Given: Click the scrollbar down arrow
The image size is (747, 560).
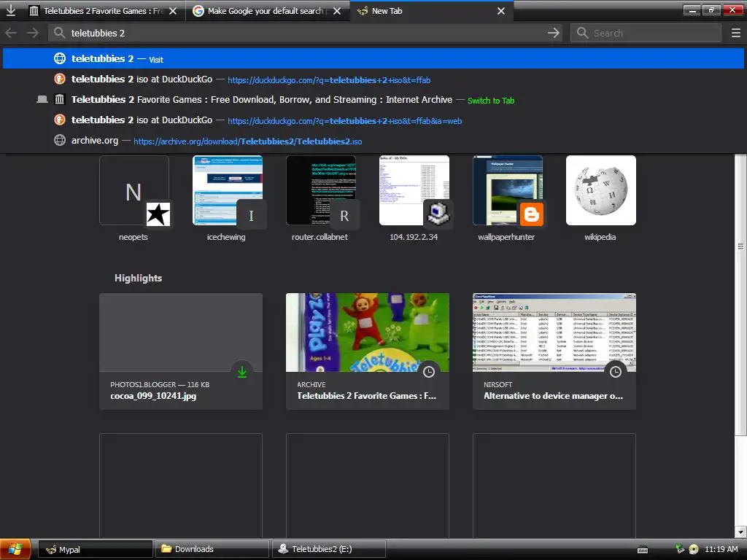Looking at the screenshot, I should [x=740, y=532].
